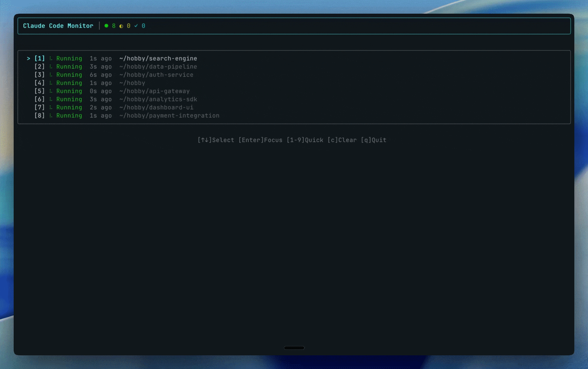Click the [Enter]Focus shortcut hint
This screenshot has width=588, height=369.
pyautogui.click(x=260, y=140)
